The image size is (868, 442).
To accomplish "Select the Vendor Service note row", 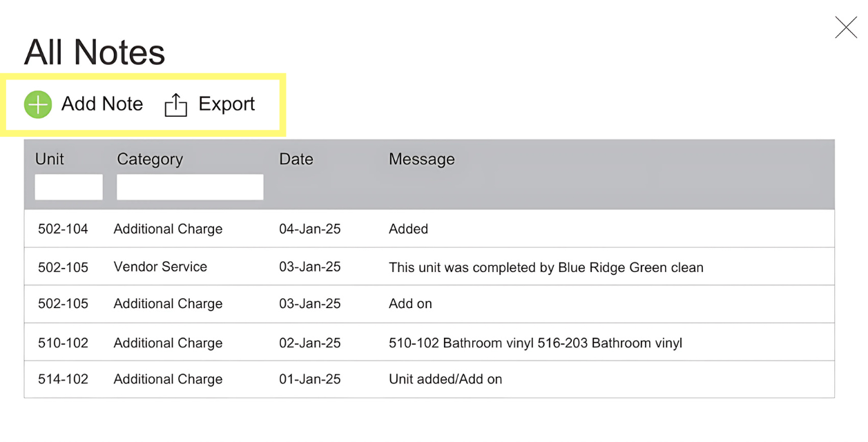I will tap(160, 267).
